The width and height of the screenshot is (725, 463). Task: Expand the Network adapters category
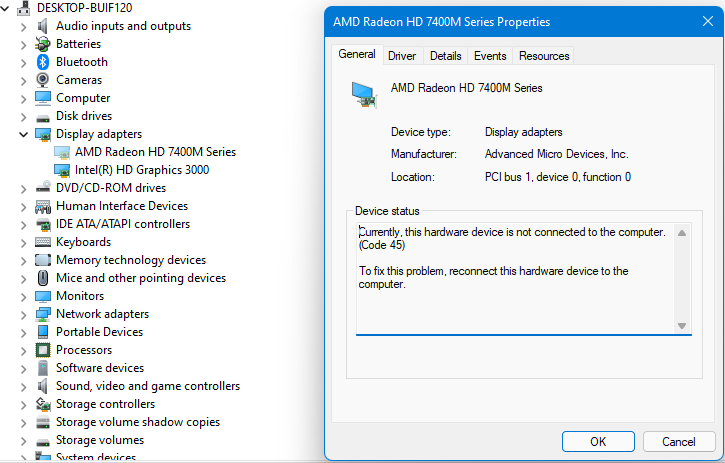tap(24, 315)
